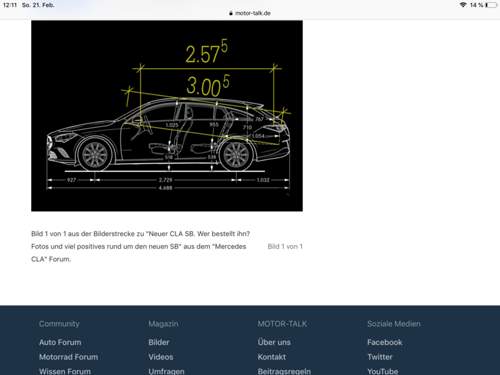Tap the image caption about Neuer CLA SB
500x375 pixels.
140,246
